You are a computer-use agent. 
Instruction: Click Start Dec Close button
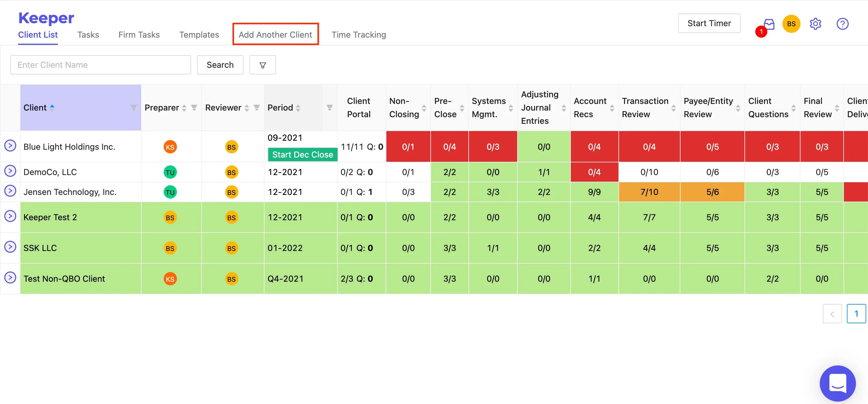coord(302,155)
